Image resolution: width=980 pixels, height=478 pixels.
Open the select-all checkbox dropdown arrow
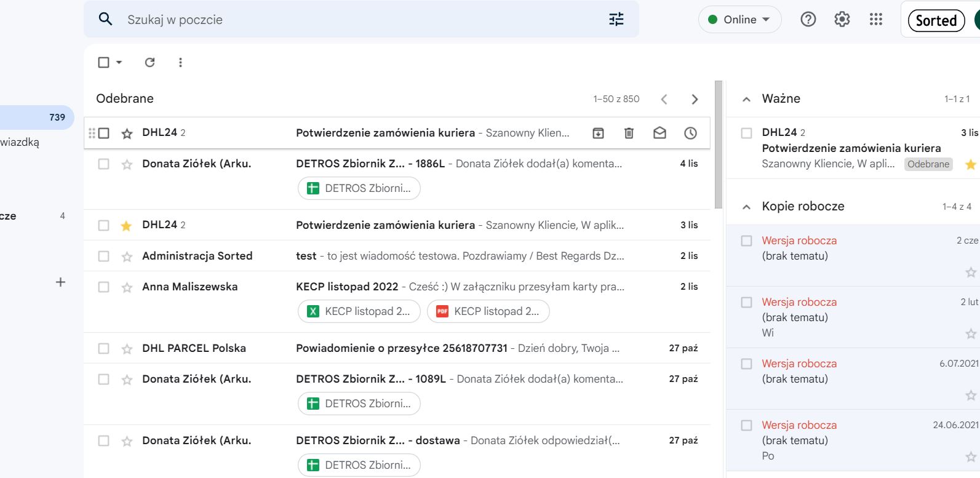[119, 62]
